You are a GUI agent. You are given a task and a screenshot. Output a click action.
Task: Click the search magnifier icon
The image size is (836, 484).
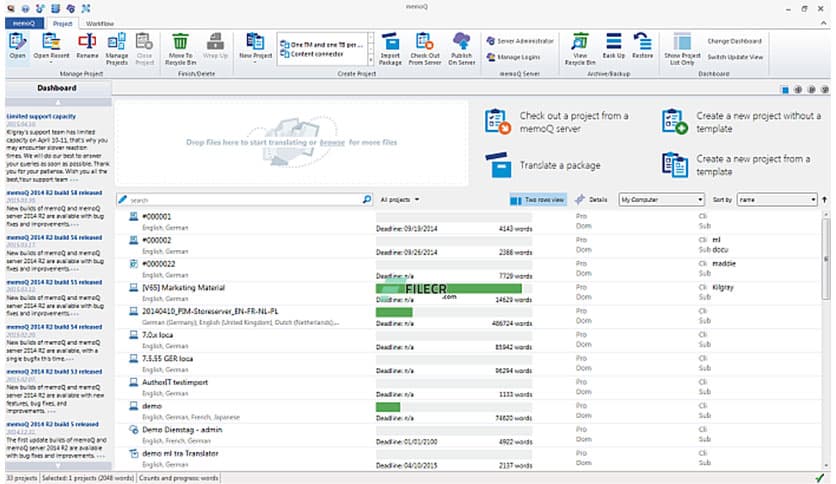pos(367,199)
